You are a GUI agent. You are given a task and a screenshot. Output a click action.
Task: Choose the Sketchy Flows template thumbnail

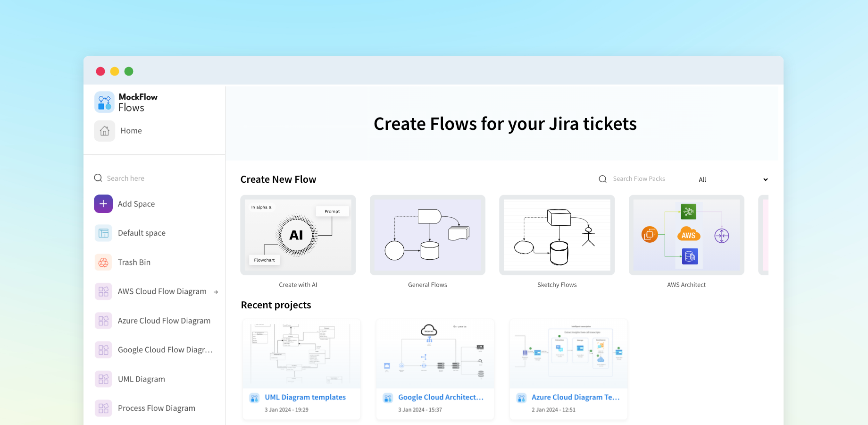tap(557, 235)
